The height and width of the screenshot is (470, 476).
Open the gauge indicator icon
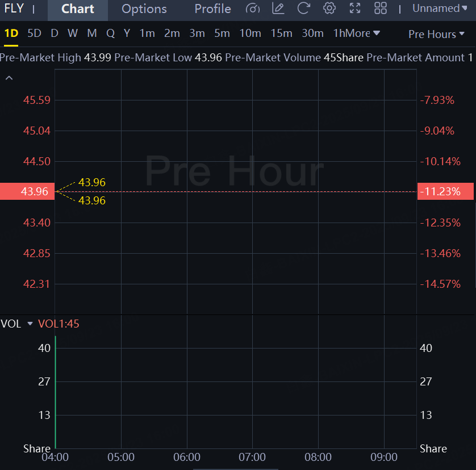253,9
